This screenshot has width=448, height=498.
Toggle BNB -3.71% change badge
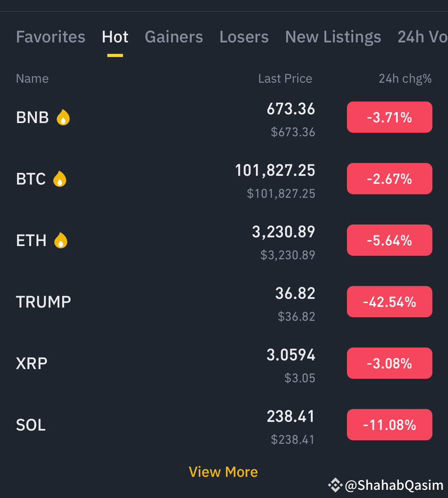[389, 117]
